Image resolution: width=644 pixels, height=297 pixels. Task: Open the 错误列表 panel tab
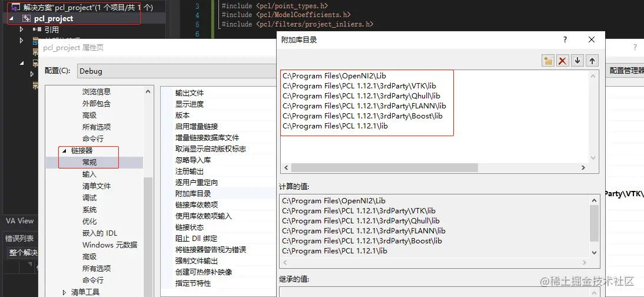(19, 238)
